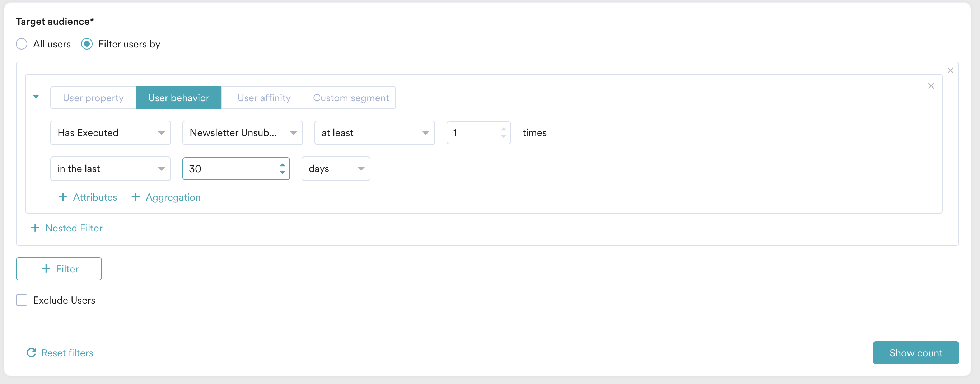Image resolution: width=980 pixels, height=384 pixels.
Task: Click the plus icon beside Nested Filter
Action: [x=35, y=228]
